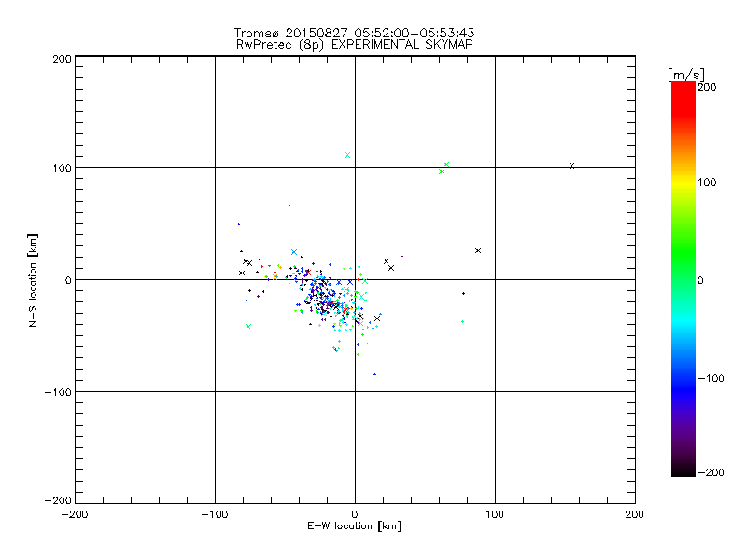
Task: Click the E-W axis tick label "-200"
Action: click(x=76, y=514)
